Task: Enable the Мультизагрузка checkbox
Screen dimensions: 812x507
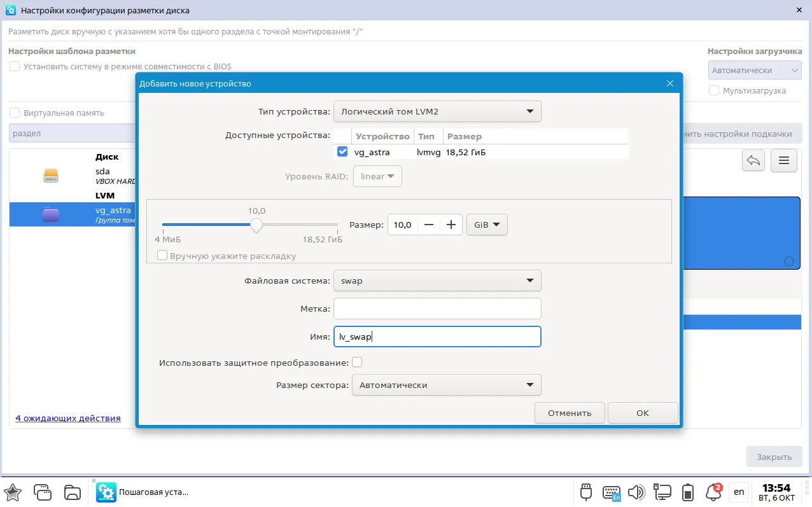Action: 714,90
